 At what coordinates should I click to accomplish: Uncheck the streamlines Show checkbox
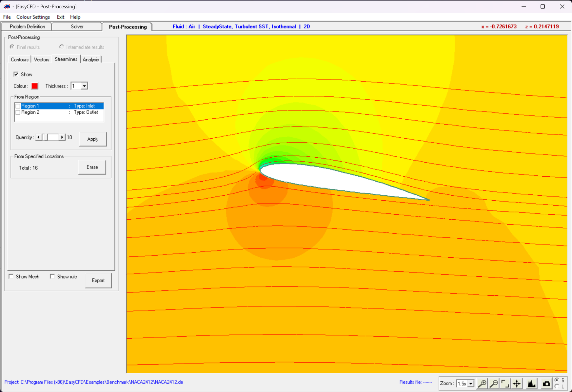[16, 74]
